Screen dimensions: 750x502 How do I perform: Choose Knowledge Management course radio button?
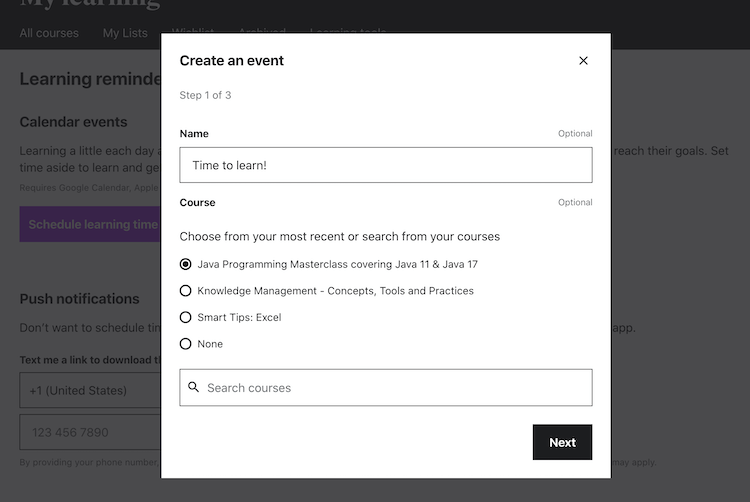[186, 291]
